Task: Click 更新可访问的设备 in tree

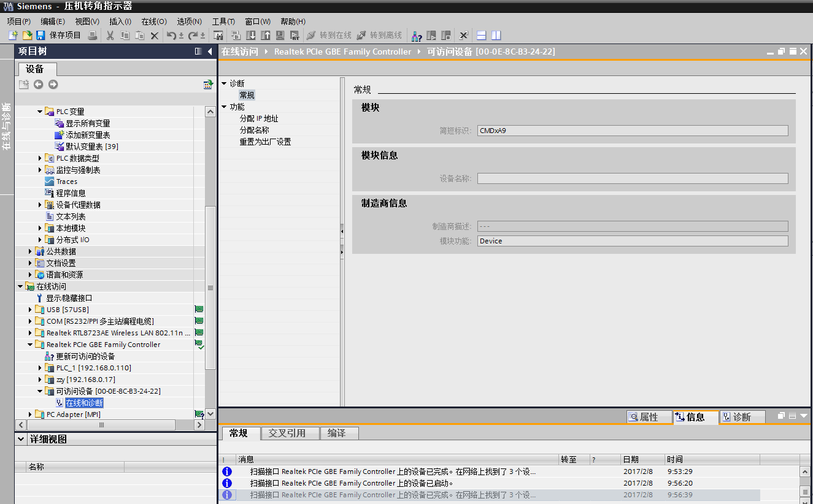Action: coord(85,356)
